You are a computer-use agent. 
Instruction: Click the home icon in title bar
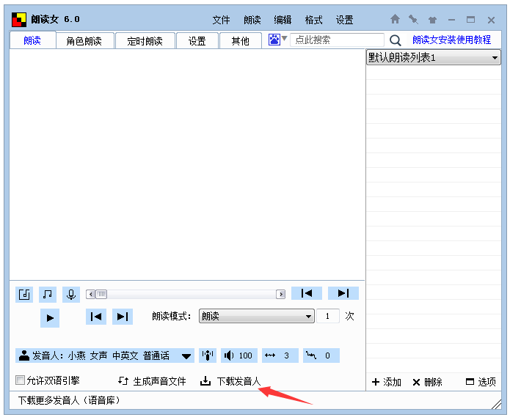[x=395, y=20]
